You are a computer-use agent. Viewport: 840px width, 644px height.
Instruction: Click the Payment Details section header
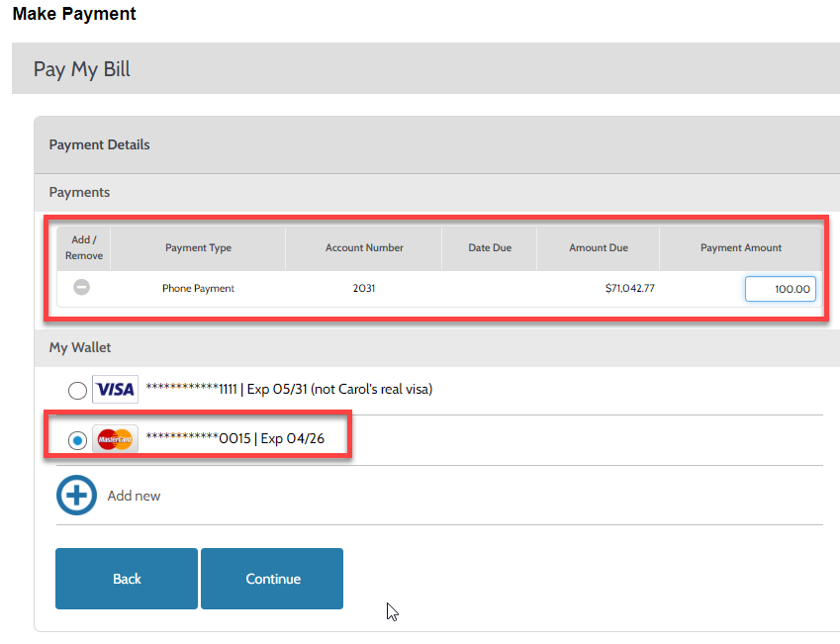99,144
